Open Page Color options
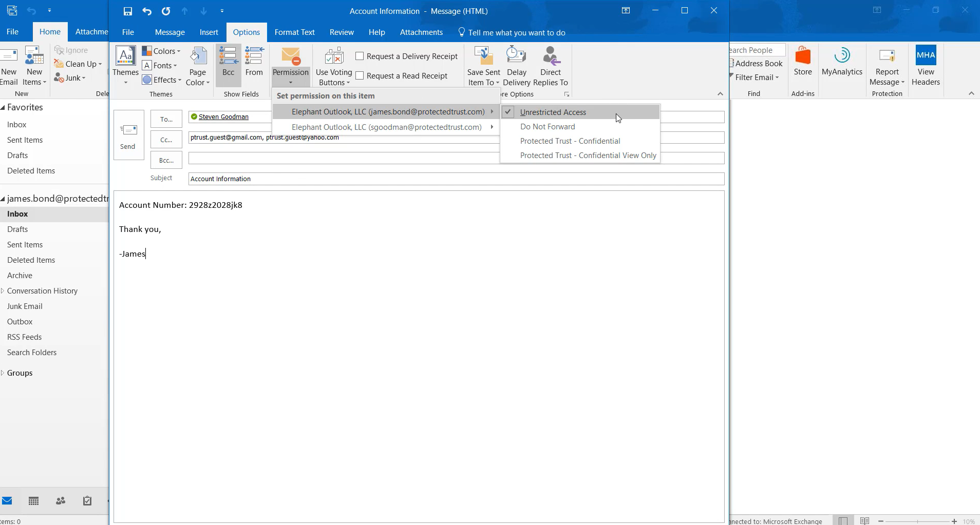 198,66
